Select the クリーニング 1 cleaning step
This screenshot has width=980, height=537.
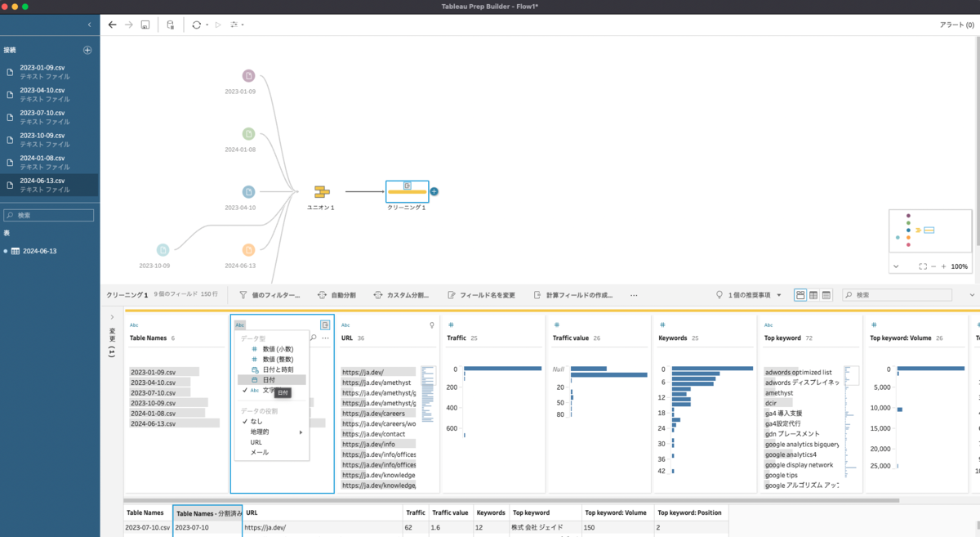pos(407,191)
